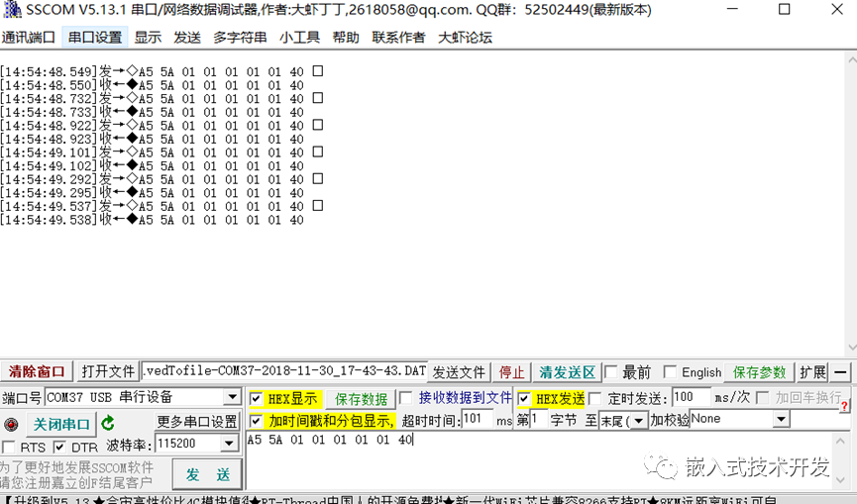The image size is (857, 504).
Task: Open the 加校验 None dropdown
Action: point(782,420)
